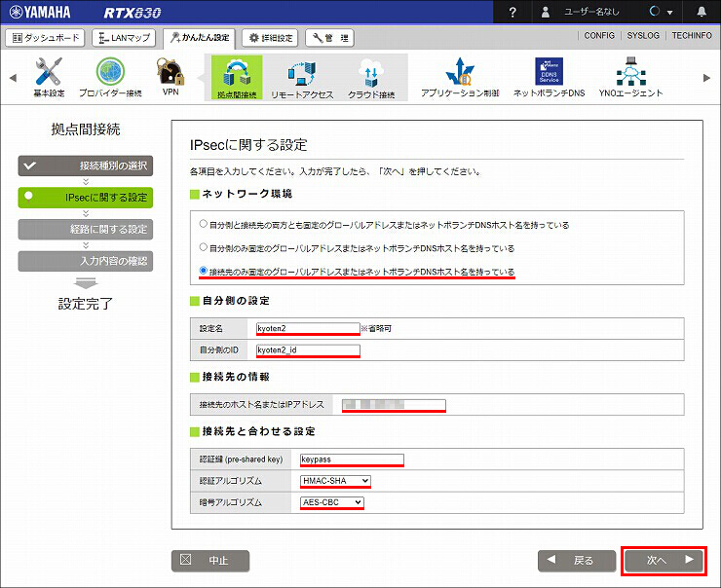Select the 接続種別の選択 step
The width and height of the screenshot is (721, 588).
click(x=86, y=165)
